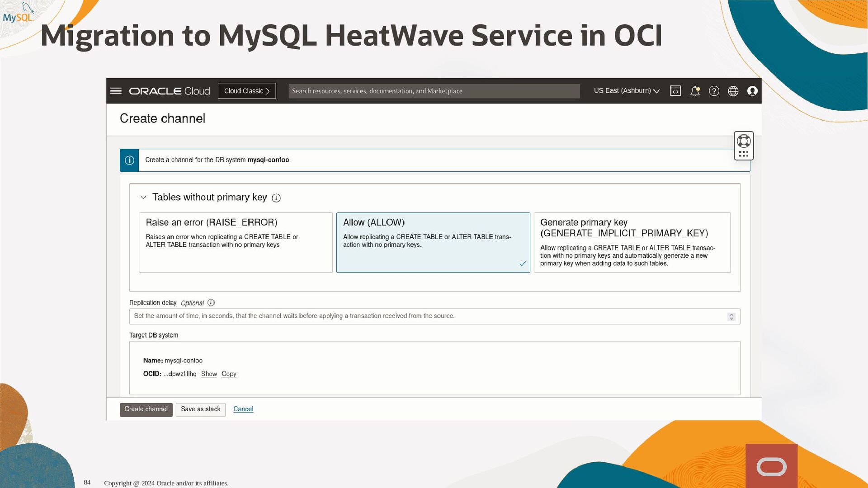
Task: Open the language globe icon
Action: tap(733, 91)
